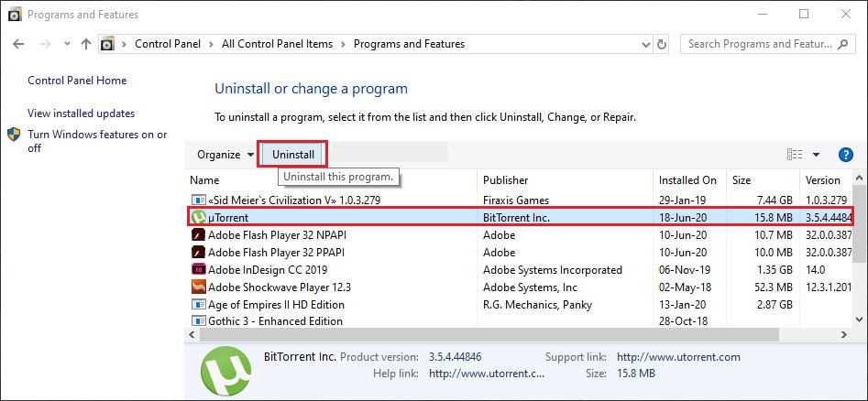This screenshot has height=401, width=868.
Task: Click the Uninstall toolbar button
Action: click(292, 155)
